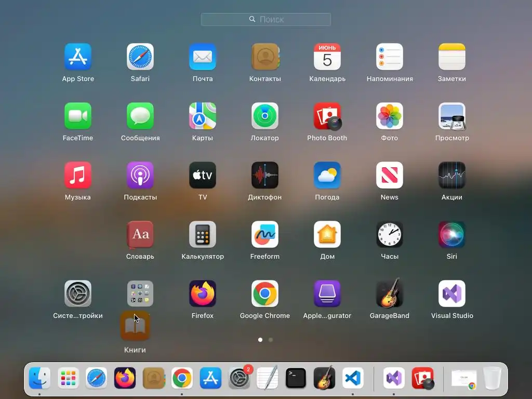The image size is (532, 399).
Task: Launch Google Chrome from Launchpad grid
Action: click(265, 294)
